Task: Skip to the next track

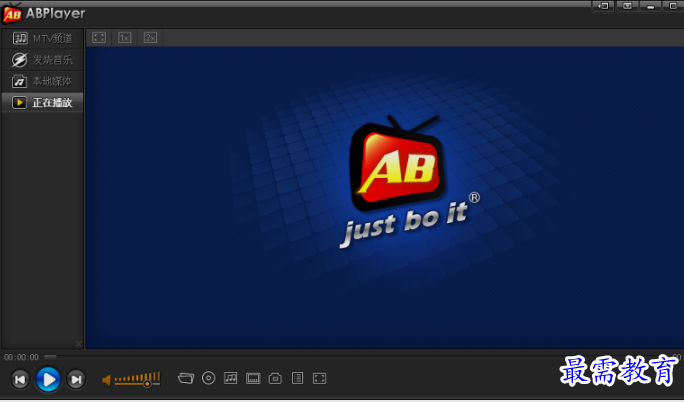Action: (x=76, y=379)
